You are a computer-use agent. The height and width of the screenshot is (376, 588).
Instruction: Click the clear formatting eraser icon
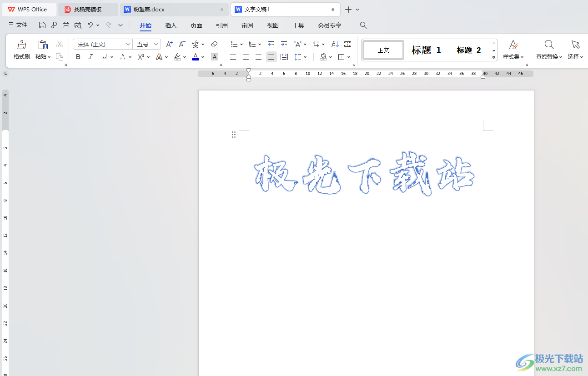[x=215, y=44]
